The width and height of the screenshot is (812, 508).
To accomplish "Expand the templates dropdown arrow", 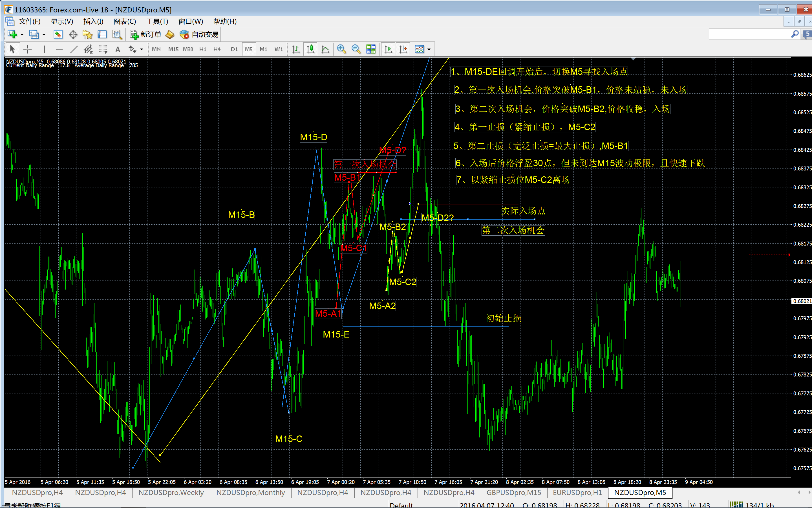I will (429, 49).
